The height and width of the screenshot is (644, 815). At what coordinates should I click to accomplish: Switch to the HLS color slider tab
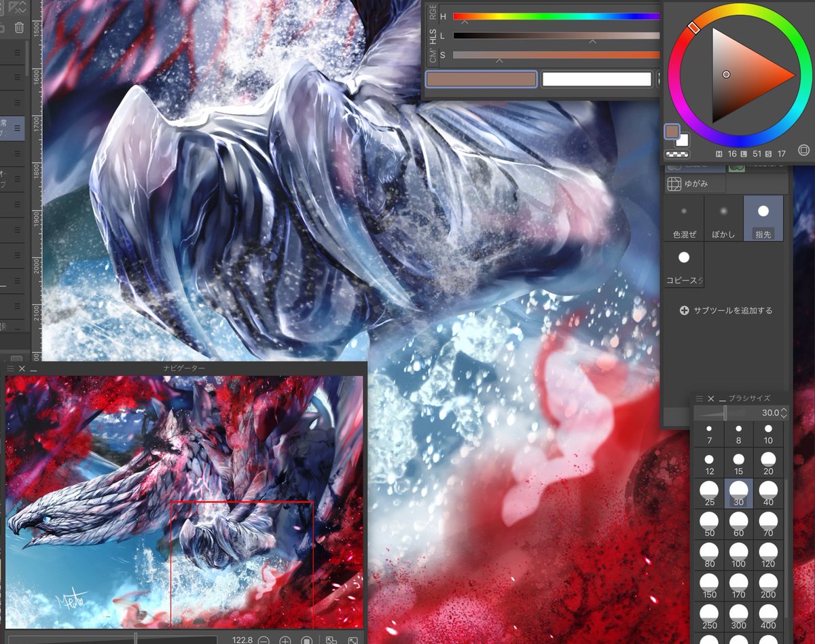(x=432, y=37)
